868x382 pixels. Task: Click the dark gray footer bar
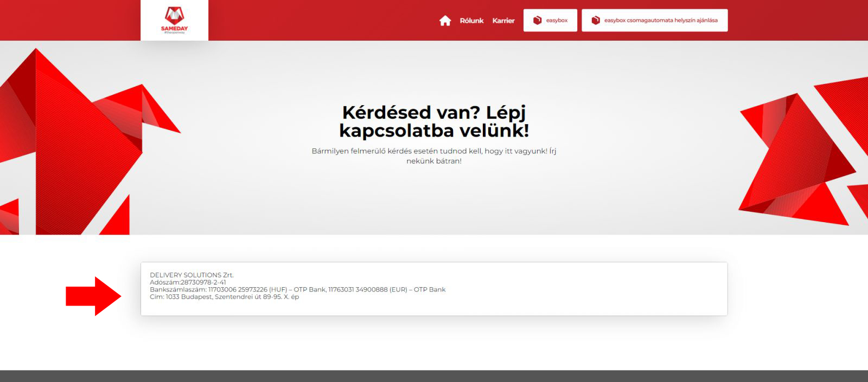pos(434,376)
